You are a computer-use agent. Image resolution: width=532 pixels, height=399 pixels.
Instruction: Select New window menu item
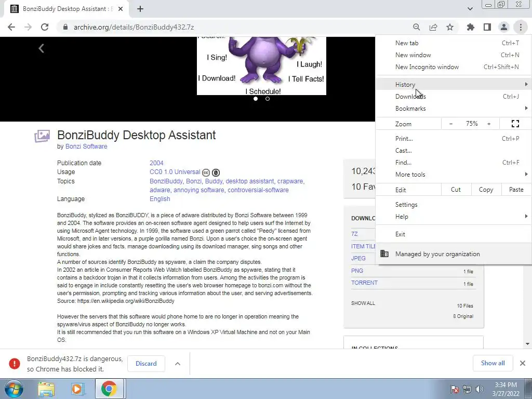tap(453, 55)
